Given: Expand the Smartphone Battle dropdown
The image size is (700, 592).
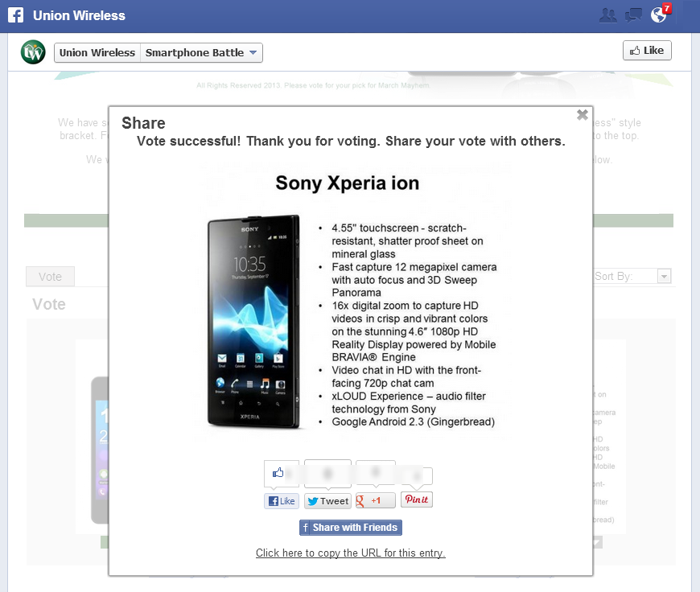Looking at the screenshot, I should pos(201,52).
